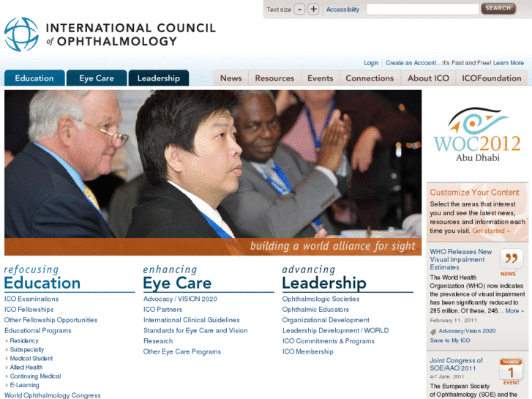Screen dimensions: 532x399
Task: Click the Advocacy/Vision 2020 tag icon
Action: point(433,332)
